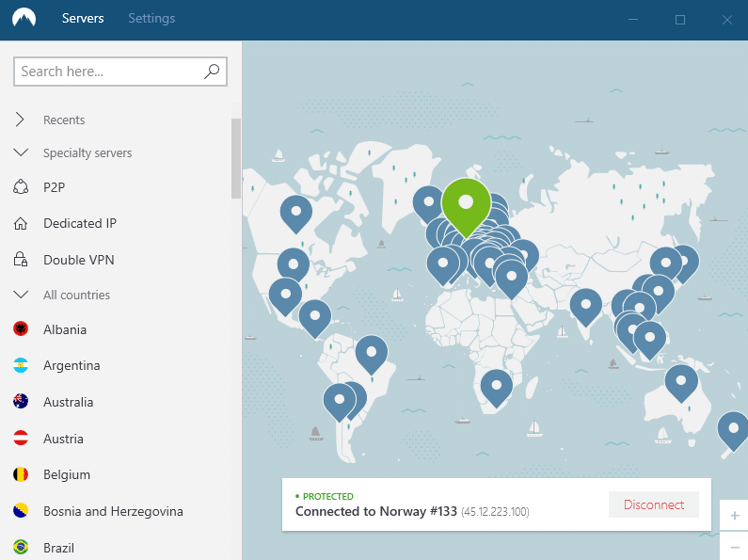This screenshot has height=560, width=748.
Task: Click the Albania flag icon
Action: coord(21,328)
